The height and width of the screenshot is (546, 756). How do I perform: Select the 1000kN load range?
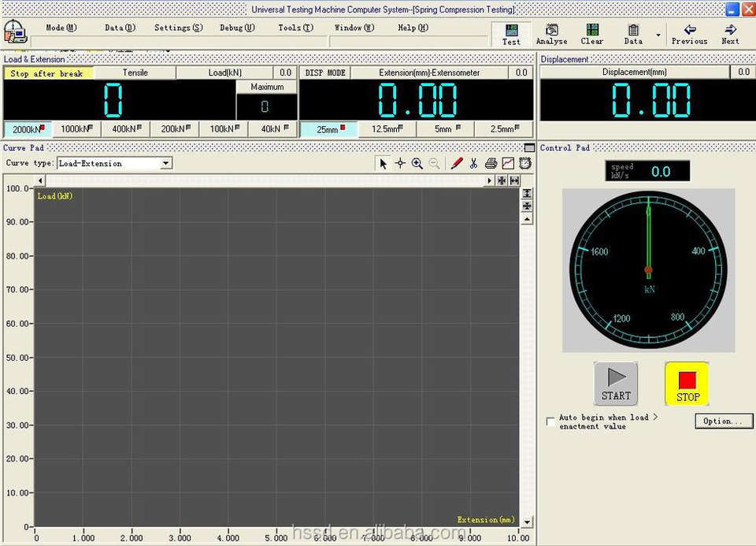tap(76, 129)
